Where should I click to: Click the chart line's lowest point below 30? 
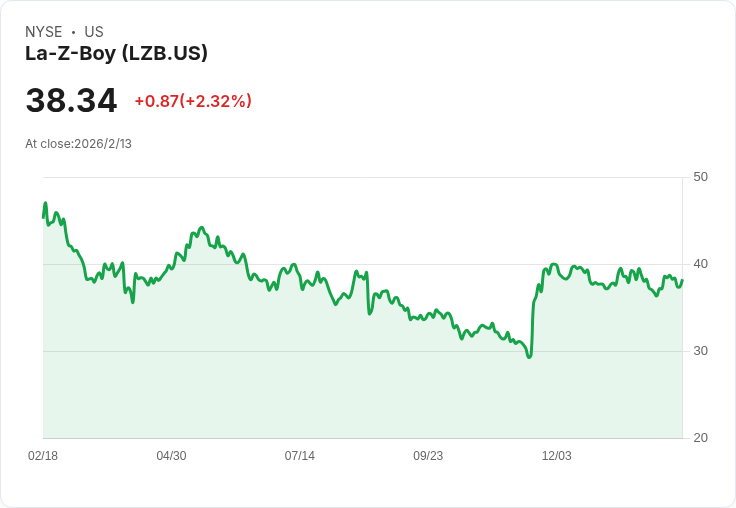529,356
